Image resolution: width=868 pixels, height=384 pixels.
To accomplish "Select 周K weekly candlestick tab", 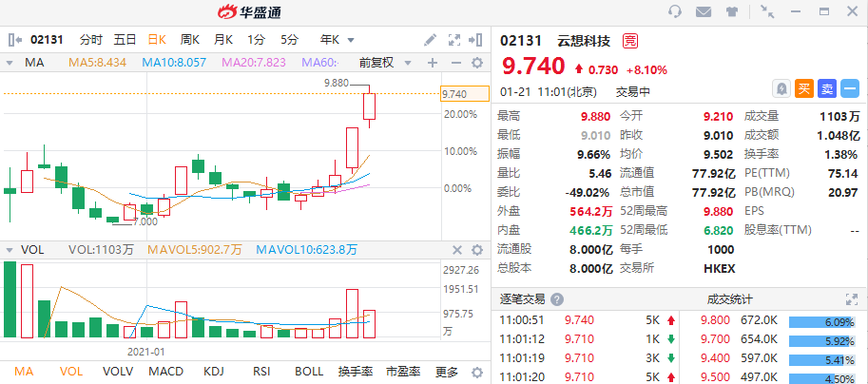I will [190, 40].
